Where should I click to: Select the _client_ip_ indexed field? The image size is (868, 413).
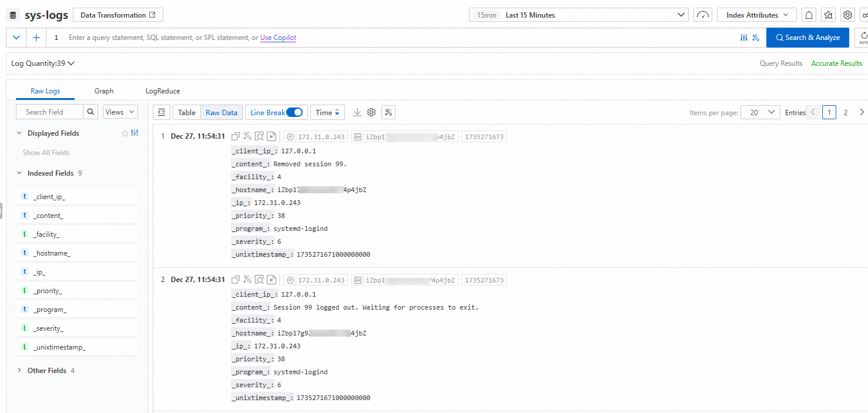click(78, 197)
